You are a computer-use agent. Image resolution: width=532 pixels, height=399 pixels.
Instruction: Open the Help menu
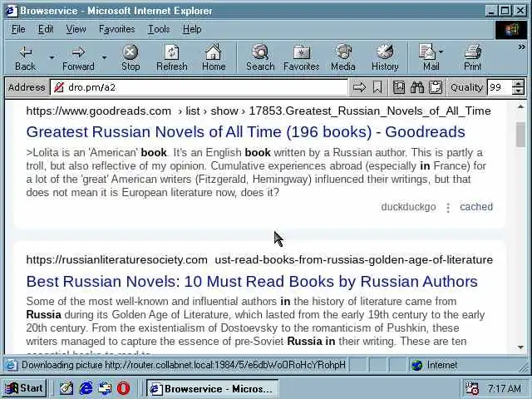[192, 30]
